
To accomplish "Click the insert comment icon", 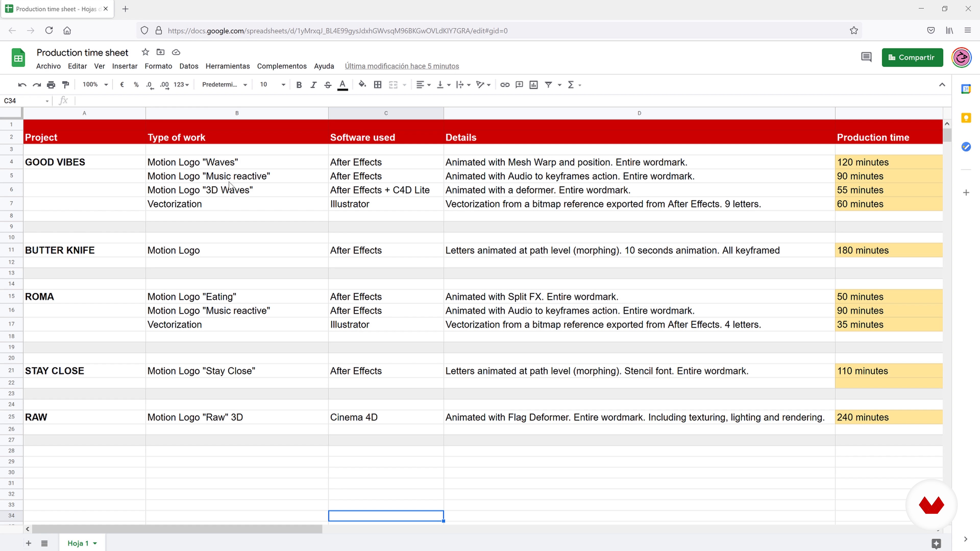I will click(519, 85).
